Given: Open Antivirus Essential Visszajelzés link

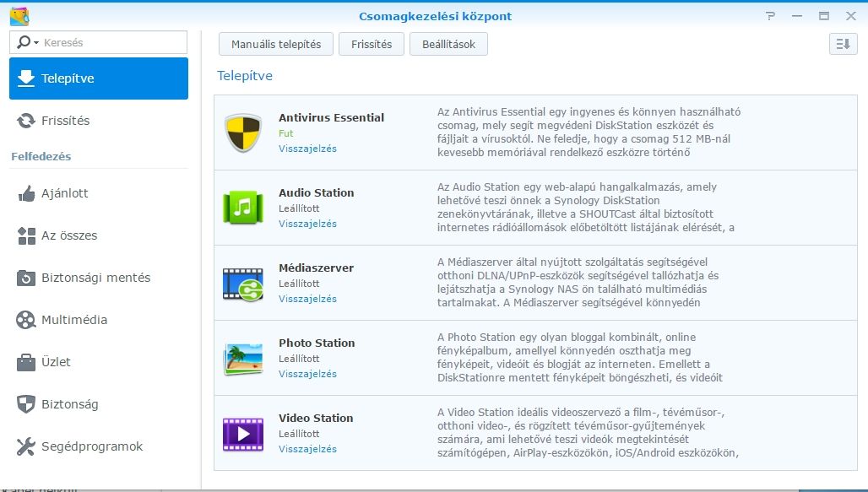Looking at the screenshot, I should click(x=308, y=149).
